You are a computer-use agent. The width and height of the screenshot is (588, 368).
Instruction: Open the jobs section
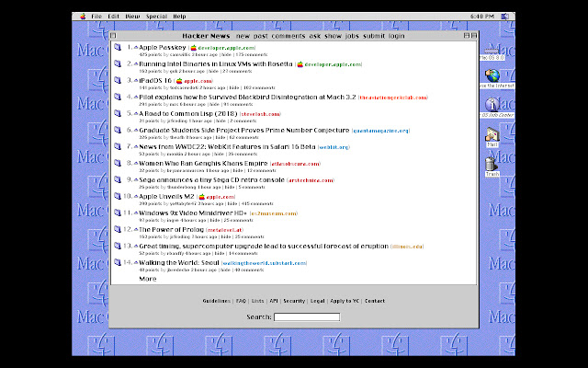(352, 36)
